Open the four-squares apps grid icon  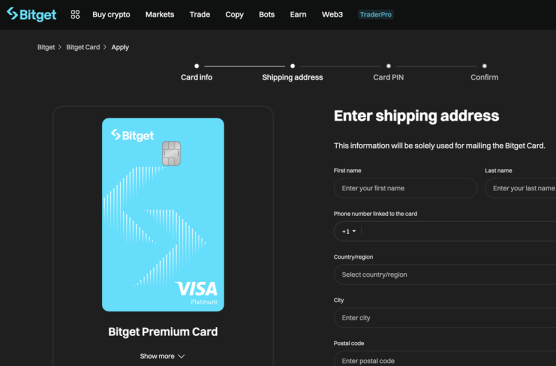click(x=75, y=15)
